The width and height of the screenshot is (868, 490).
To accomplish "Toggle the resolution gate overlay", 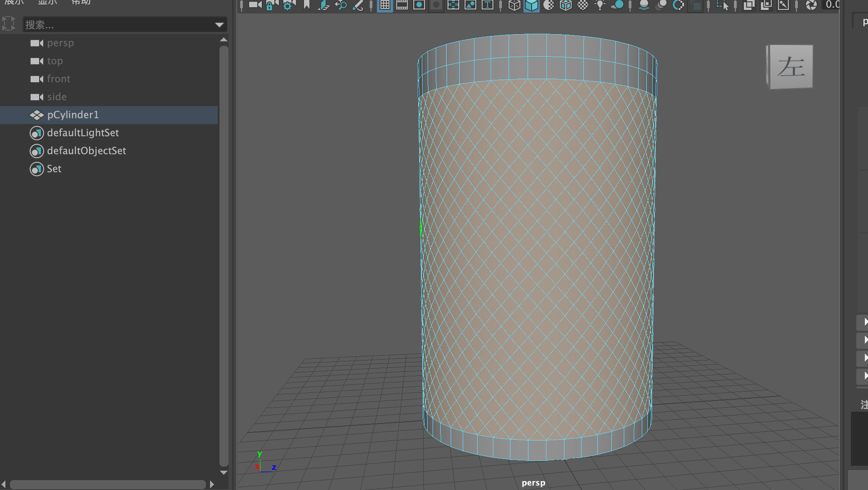I will (x=419, y=5).
